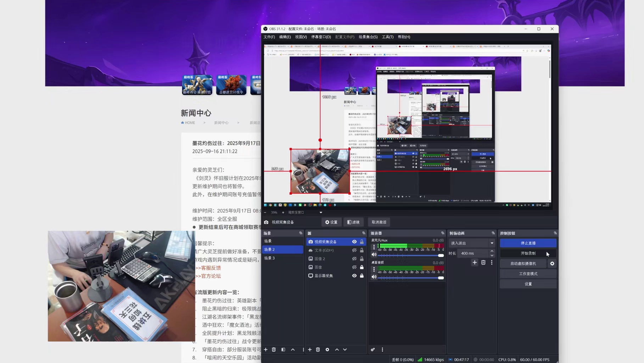Open the 文件(F) menu
The width and height of the screenshot is (644, 363).
click(269, 37)
